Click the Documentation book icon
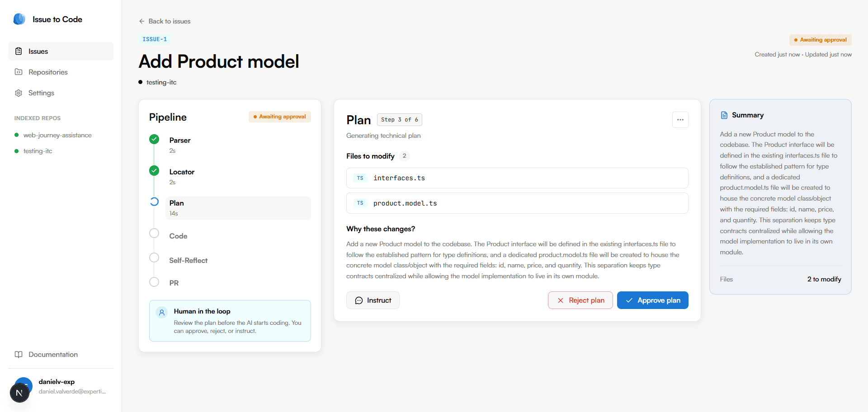868x412 pixels. [x=19, y=355]
